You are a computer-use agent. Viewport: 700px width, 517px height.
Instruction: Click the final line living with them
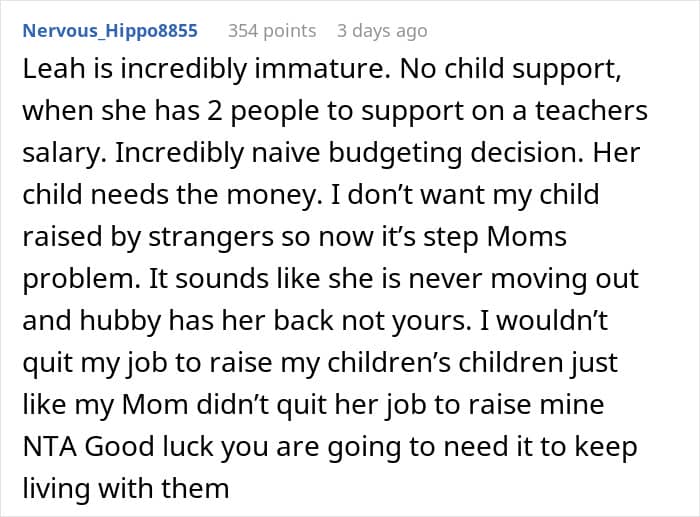126,489
